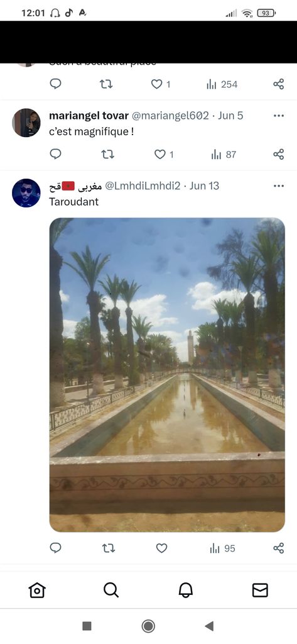
Task: View analytics showing 254 views
Action: (x=222, y=84)
